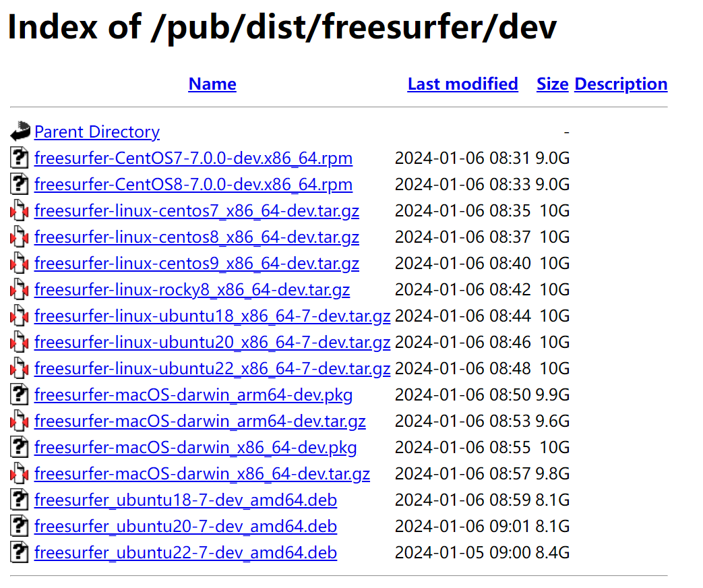Viewport: 703px width, 588px height.
Task: Download freesurfer-linux-centos9_x86_64-dev.tar.gz
Action: 197,263
